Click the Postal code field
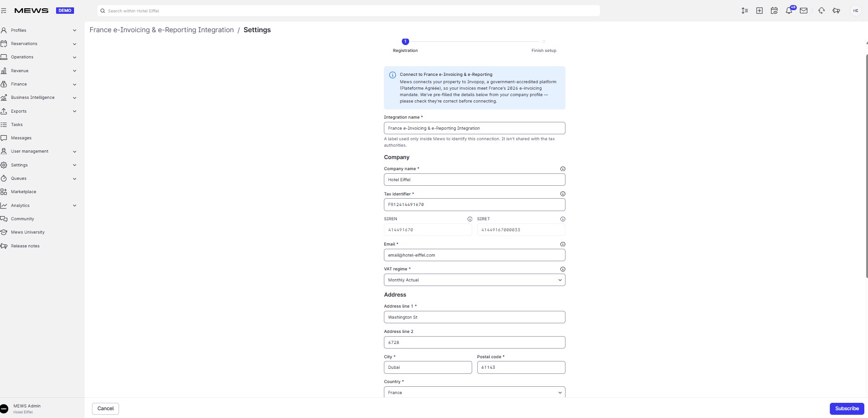This screenshot has width=868, height=418. coord(521,367)
